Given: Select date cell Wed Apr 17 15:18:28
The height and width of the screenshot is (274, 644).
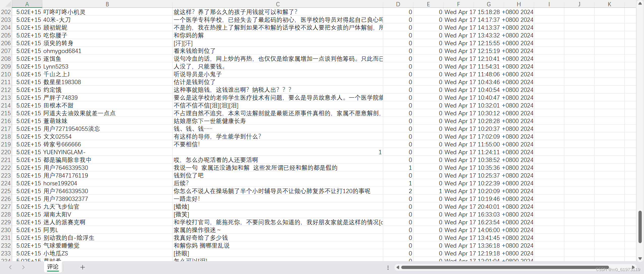Looking at the screenshot, I should click(x=489, y=12).
